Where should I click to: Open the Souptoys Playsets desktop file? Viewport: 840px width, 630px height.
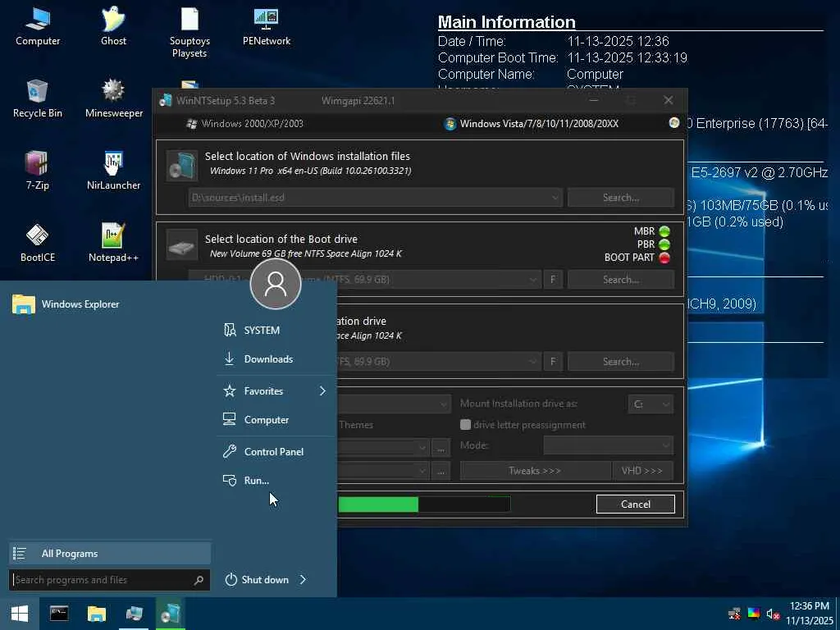click(189, 32)
